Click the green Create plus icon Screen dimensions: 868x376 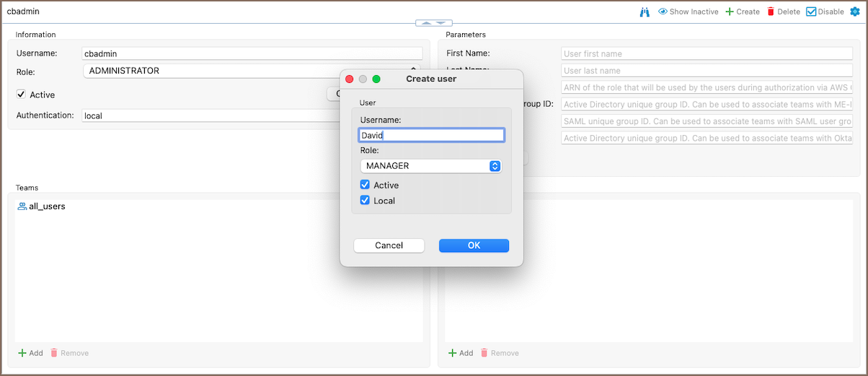[730, 12]
